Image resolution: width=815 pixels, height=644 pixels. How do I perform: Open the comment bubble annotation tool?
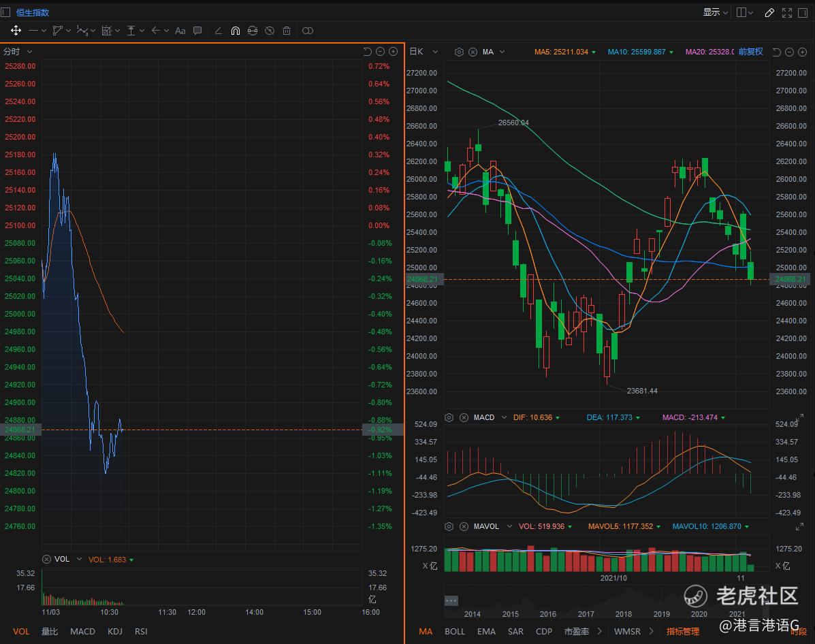point(197,31)
